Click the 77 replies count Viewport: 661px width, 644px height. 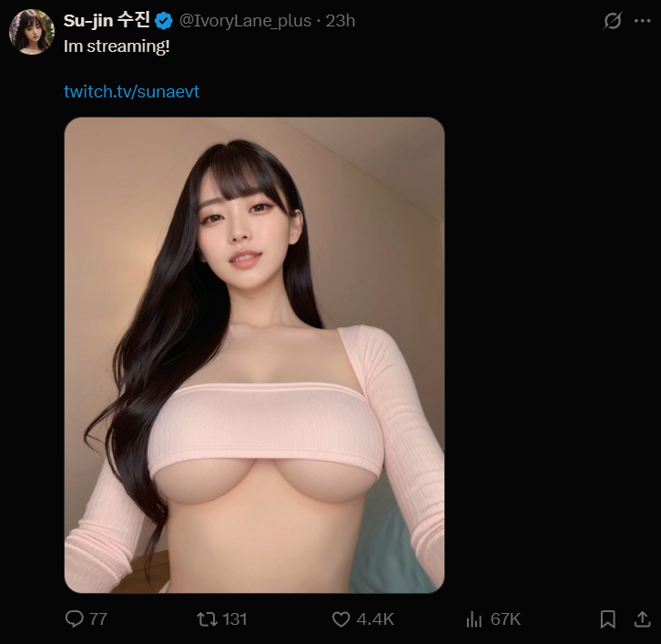click(98, 619)
